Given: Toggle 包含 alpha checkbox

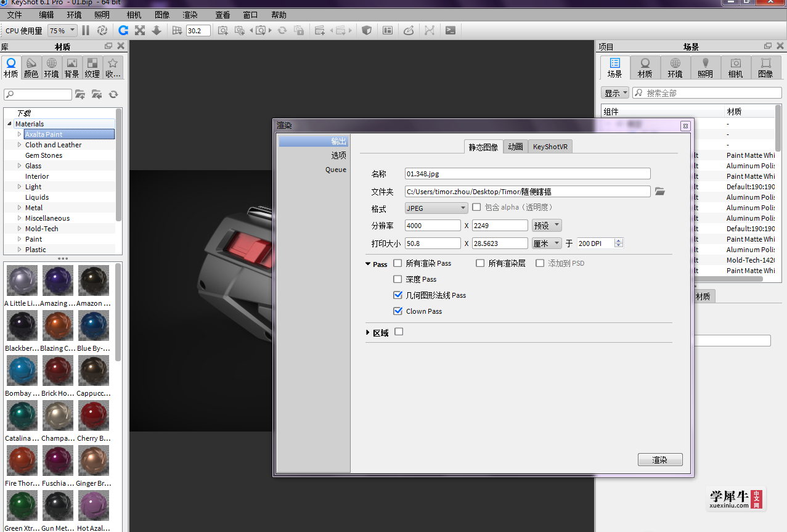Looking at the screenshot, I should point(476,207).
